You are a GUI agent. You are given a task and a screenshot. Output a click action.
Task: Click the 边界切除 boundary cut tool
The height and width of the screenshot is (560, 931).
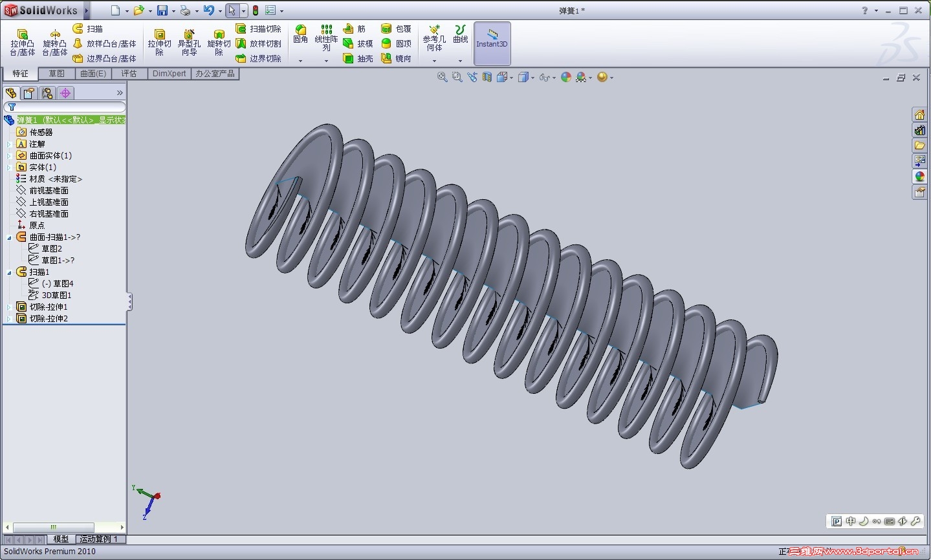[x=258, y=58]
